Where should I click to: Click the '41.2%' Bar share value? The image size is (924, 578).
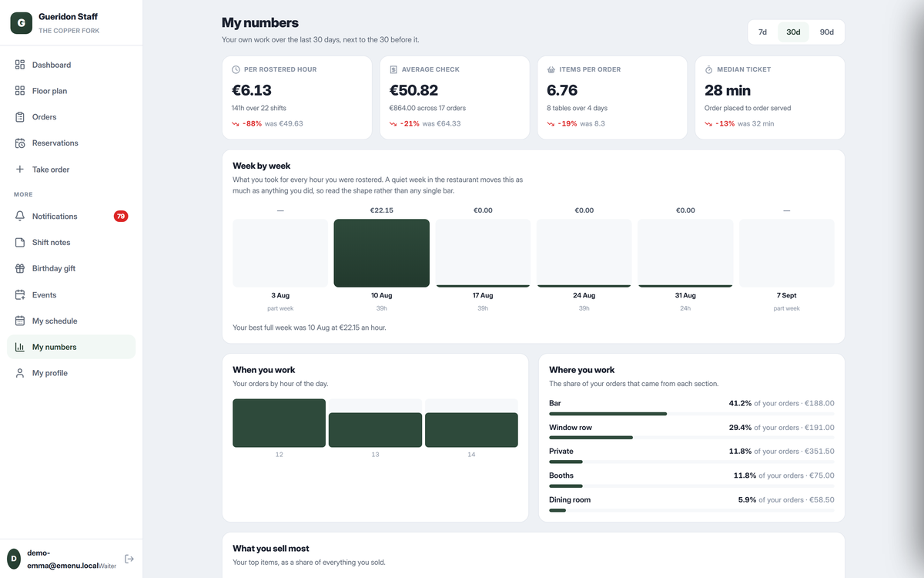pos(740,403)
